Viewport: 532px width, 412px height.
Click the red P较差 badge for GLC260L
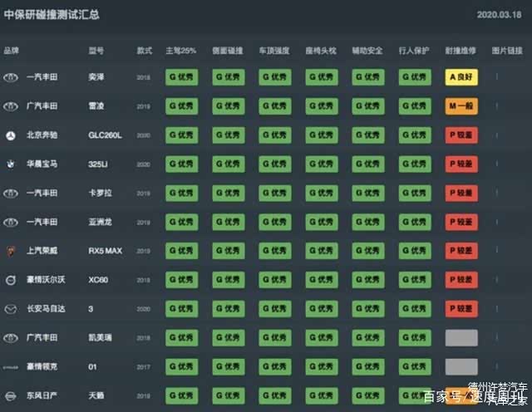click(461, 135)
